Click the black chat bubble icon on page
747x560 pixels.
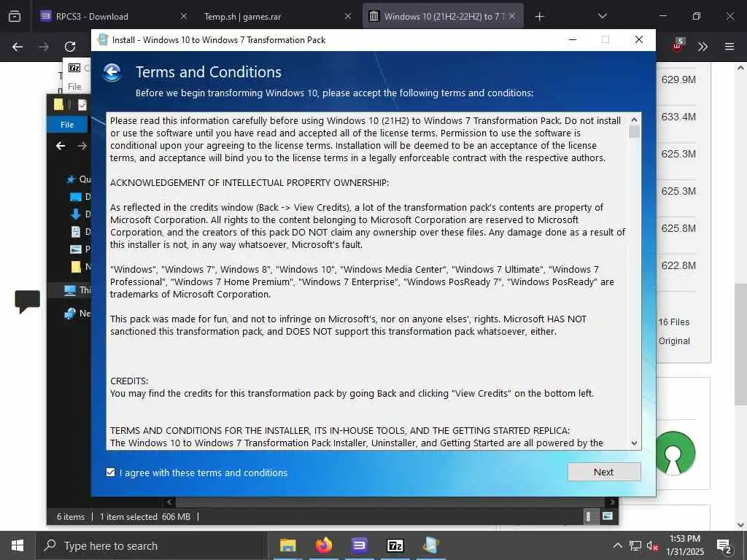pos(27,302)
